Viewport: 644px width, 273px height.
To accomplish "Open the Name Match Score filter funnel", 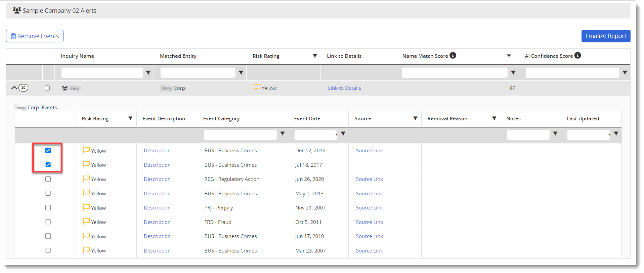I will [513, 73].
